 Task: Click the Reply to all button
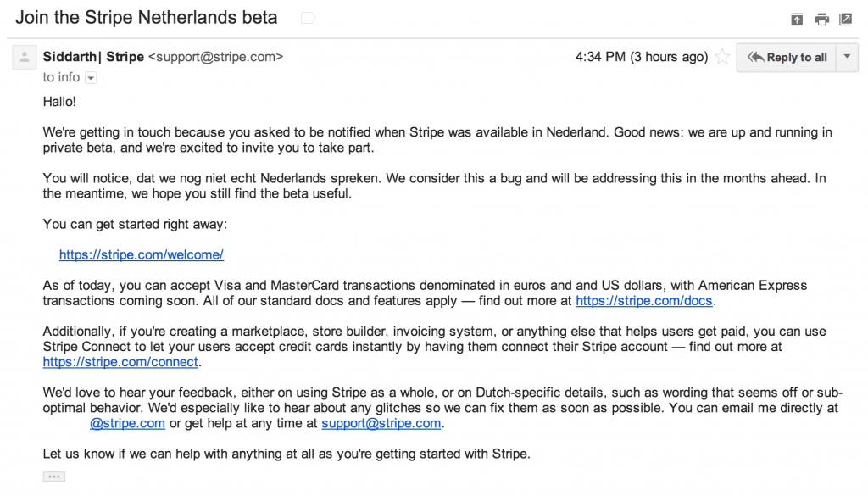[787, 58]
